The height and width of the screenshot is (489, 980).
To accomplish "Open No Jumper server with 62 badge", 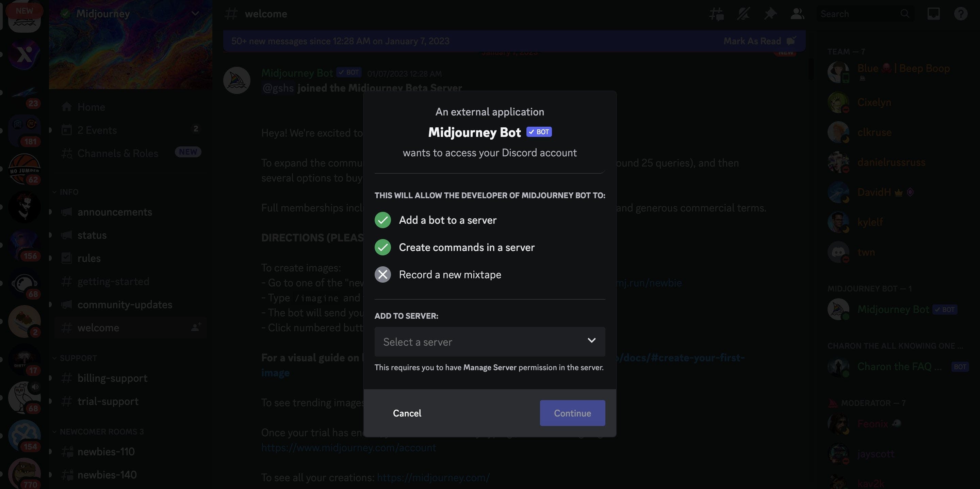I will [x=24, y=169].
